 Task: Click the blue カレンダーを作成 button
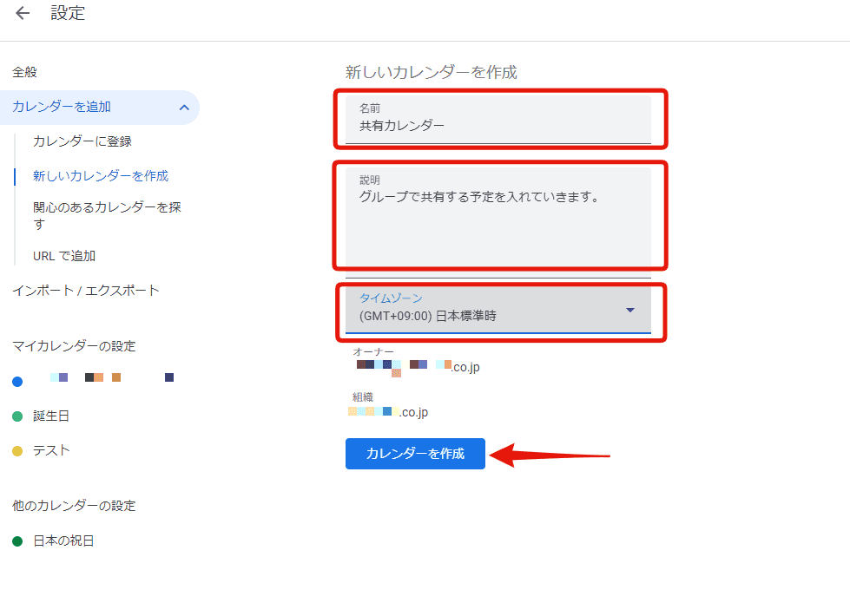tap(415, 454)
